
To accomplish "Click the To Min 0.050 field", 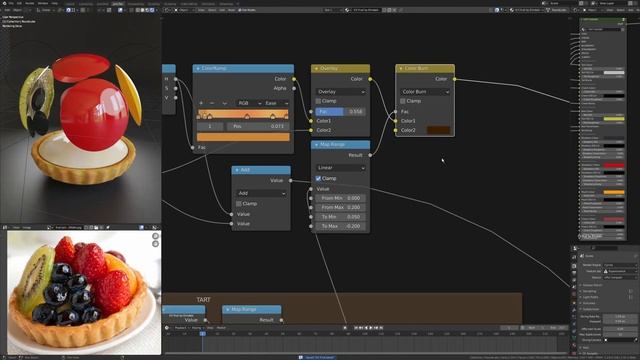I will [x=340, y=217].
